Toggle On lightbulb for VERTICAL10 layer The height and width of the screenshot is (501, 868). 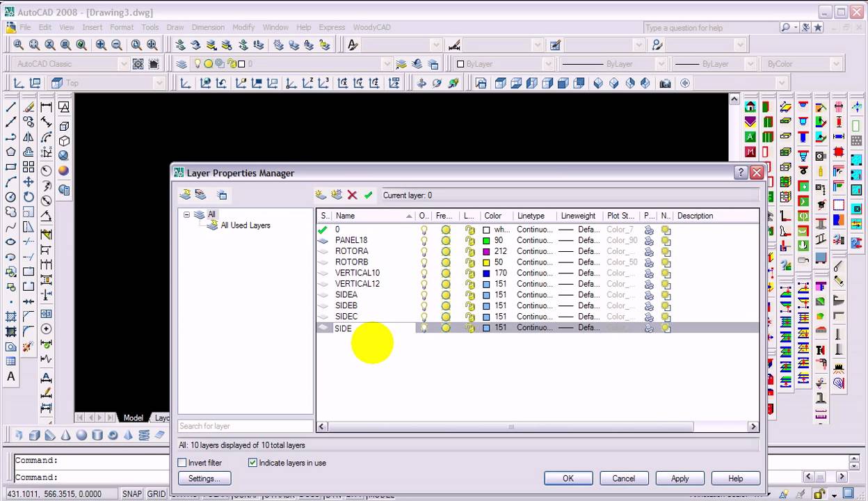click(x=424, y=273)
